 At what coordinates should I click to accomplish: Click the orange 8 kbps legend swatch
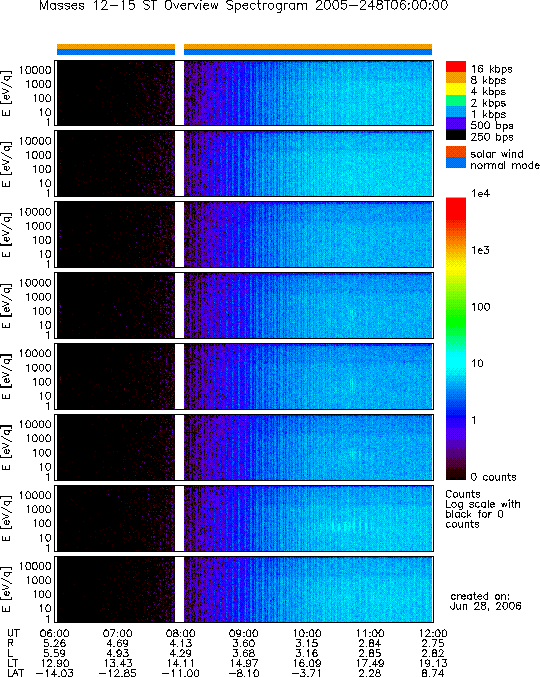(456, 78)
